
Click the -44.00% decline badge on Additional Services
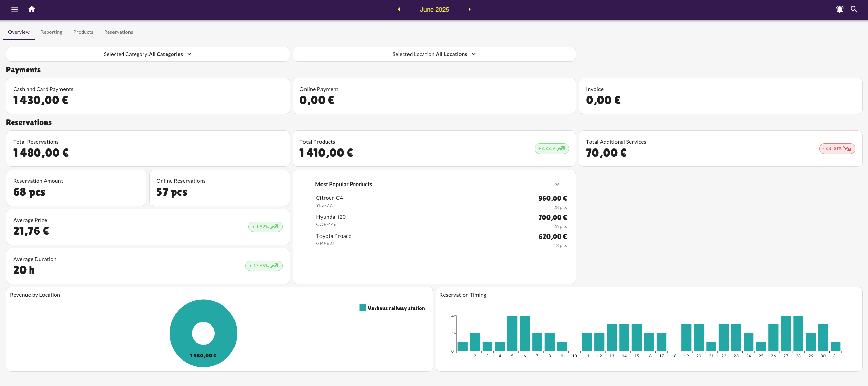click(x=837, y=148)
